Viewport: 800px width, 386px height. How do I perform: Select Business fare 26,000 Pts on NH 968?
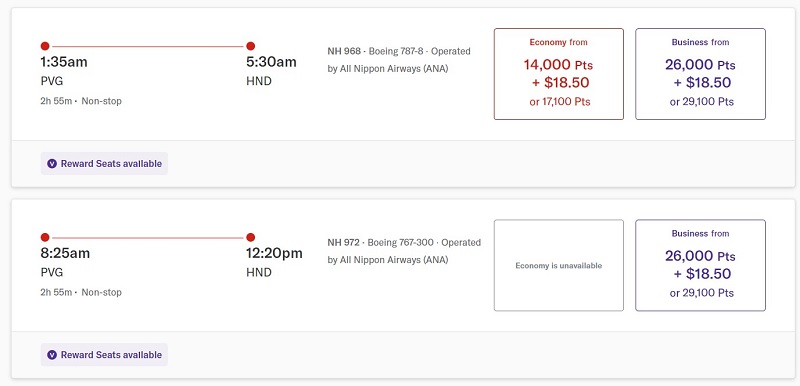tap(701, 74)
